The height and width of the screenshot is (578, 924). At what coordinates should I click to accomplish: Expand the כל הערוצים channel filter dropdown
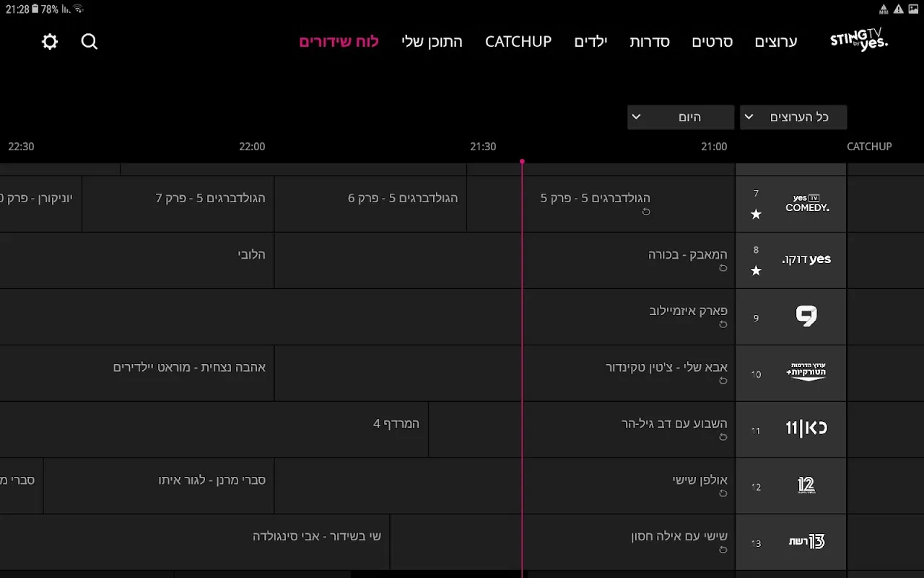click(x=793, y=117)
